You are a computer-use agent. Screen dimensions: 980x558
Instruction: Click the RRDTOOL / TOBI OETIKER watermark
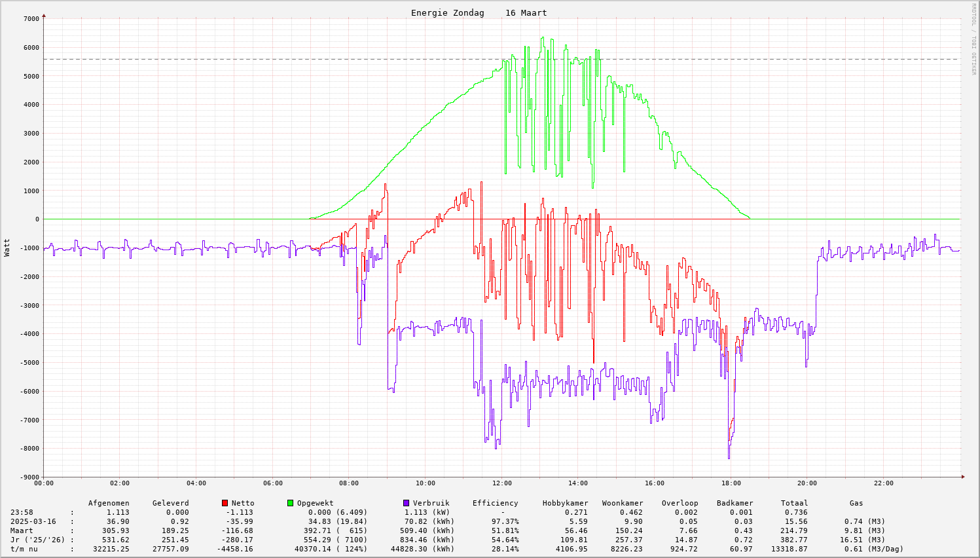(973, 39)
